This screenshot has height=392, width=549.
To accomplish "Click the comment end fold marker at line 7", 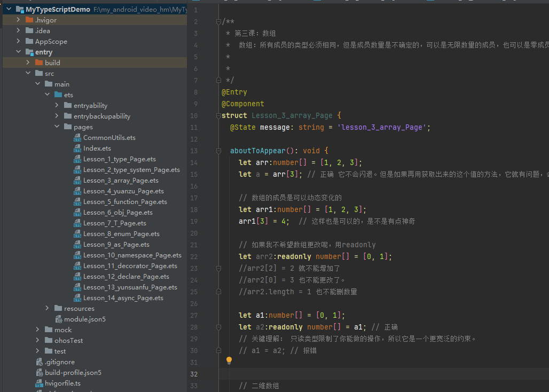I will [218, 80].
